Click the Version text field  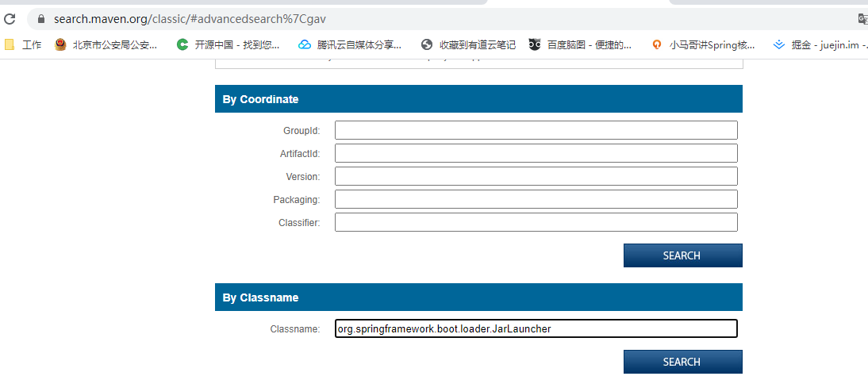[x=536, y=176]
